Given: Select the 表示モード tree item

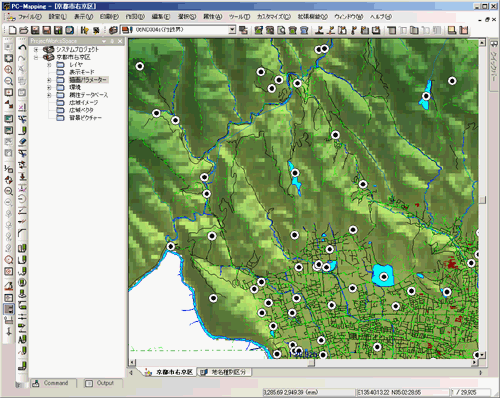Looking at the screenshot, I should pyautogui.click(x=82, y=72).
